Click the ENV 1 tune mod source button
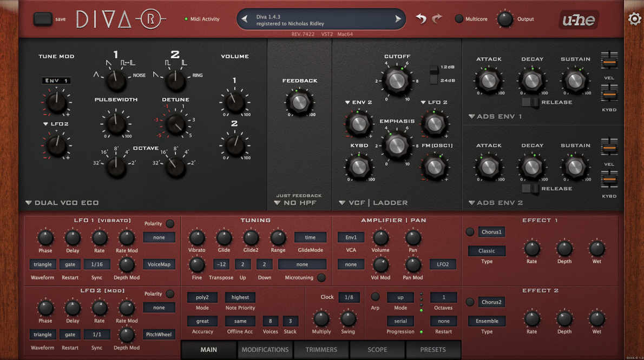 (x=56, y=81)
